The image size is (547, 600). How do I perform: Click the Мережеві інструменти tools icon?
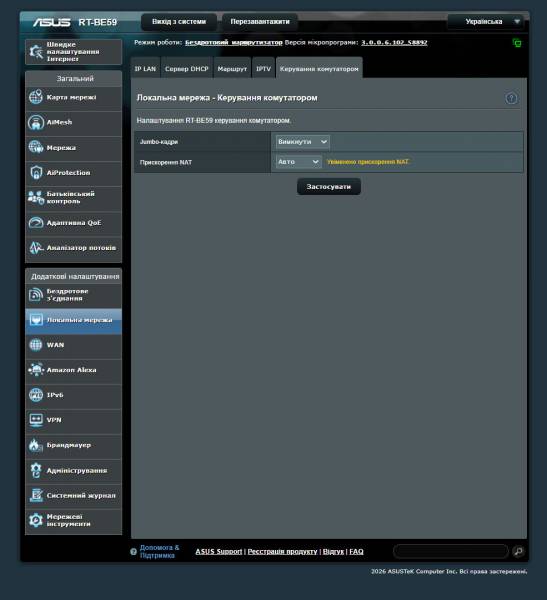[x=36, y=520]
